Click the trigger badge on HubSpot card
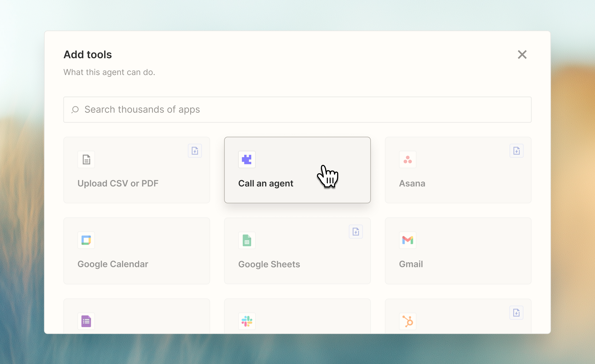Screen dimensions: 595x364 [x=516, y=313]
